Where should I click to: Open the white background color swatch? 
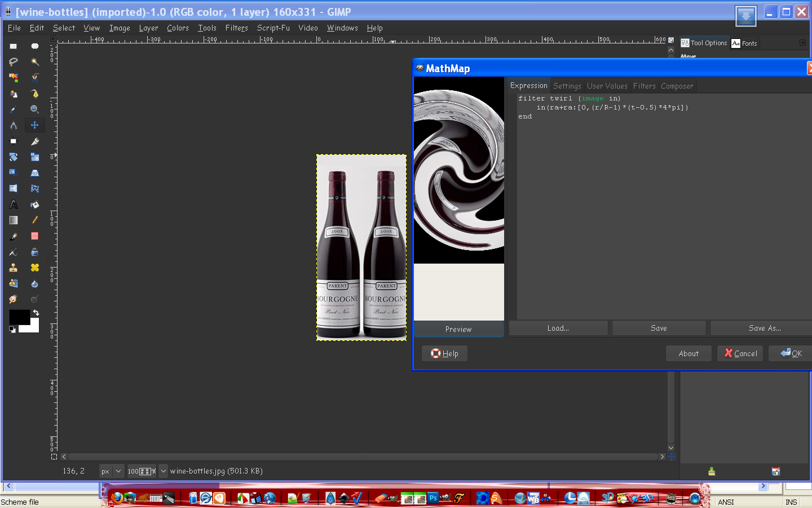coord(33,327)
